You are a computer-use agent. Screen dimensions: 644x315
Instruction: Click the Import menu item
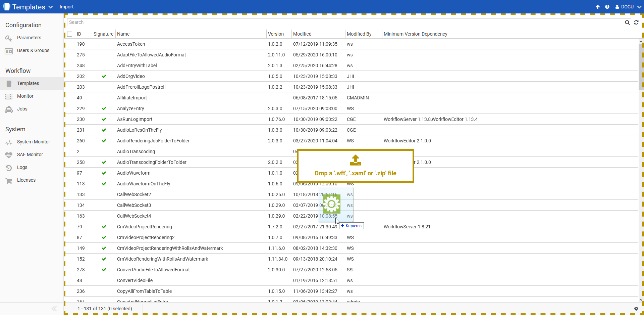click(66, 7)
